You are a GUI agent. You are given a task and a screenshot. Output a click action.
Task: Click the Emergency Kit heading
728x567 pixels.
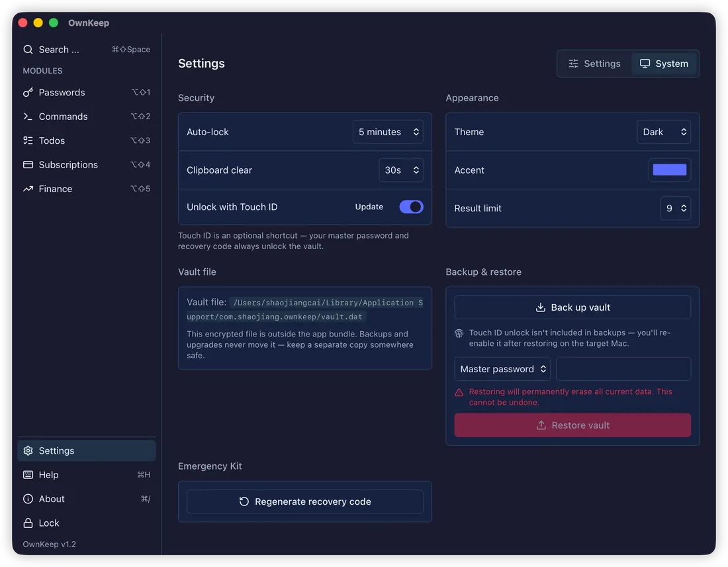coord(210,466)
